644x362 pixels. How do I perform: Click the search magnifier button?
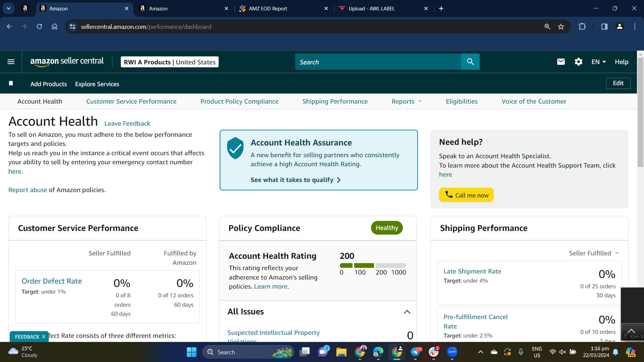click(470, 62)
